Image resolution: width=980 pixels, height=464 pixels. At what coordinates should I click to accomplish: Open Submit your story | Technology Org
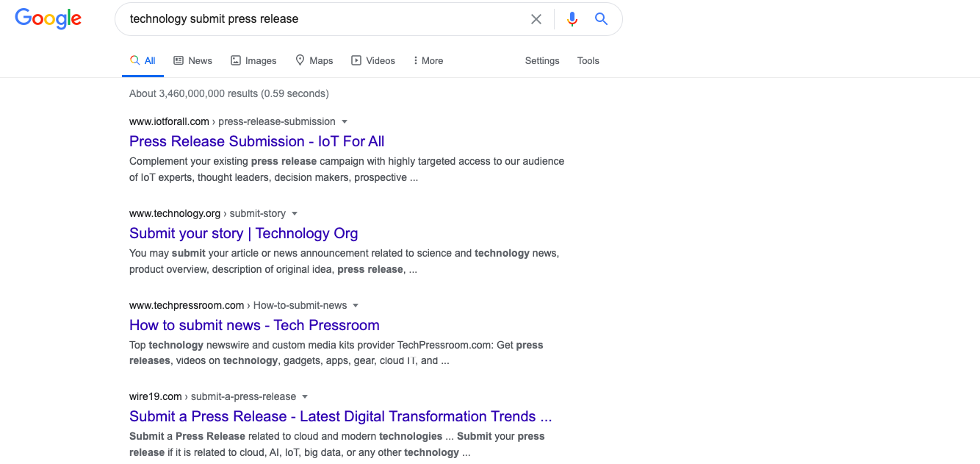244,233
